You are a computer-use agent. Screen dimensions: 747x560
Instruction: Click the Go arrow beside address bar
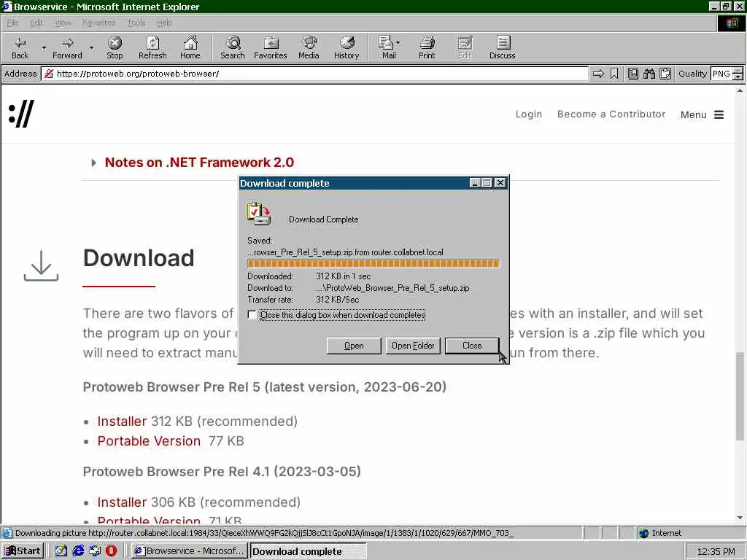pyautogui.click(x=598, y=74)
